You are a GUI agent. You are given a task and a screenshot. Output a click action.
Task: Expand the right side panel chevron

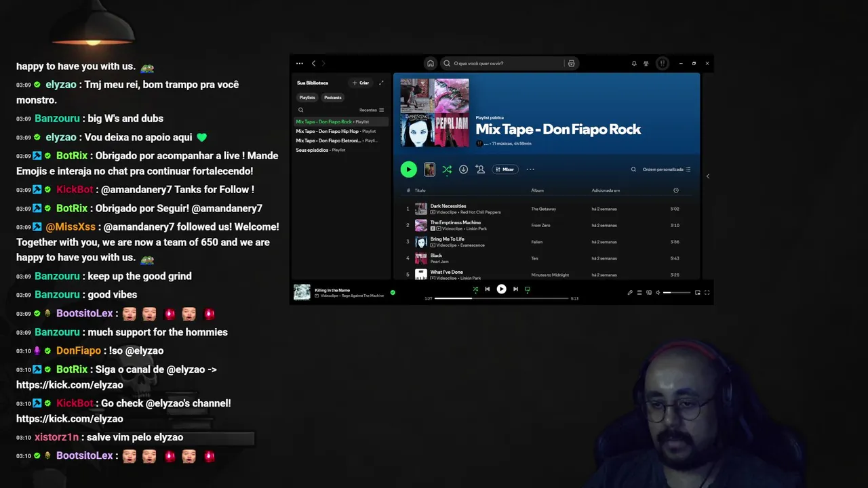coord(707,176)
